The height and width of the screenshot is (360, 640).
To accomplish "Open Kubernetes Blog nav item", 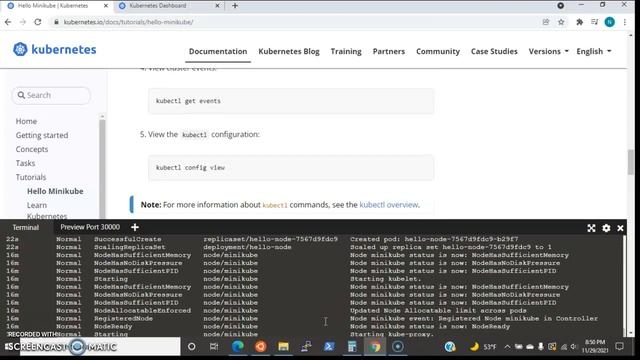I will 289,51.
